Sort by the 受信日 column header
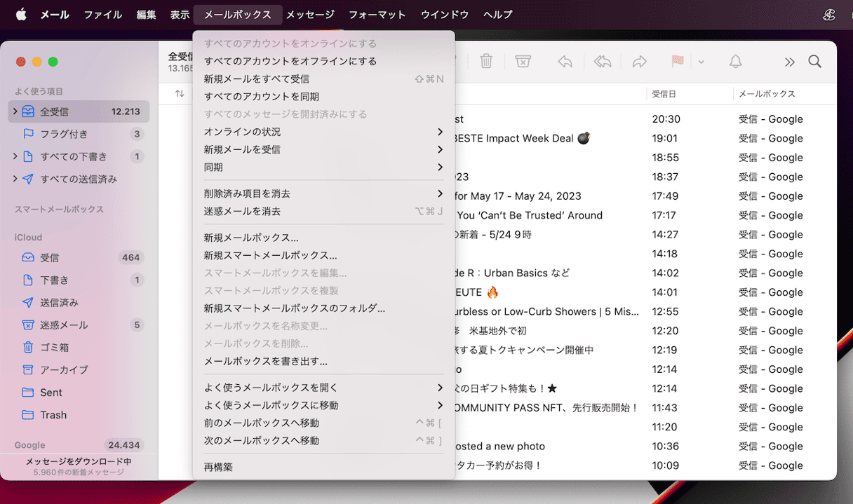 pyautogui.click(x=664, y=94)
